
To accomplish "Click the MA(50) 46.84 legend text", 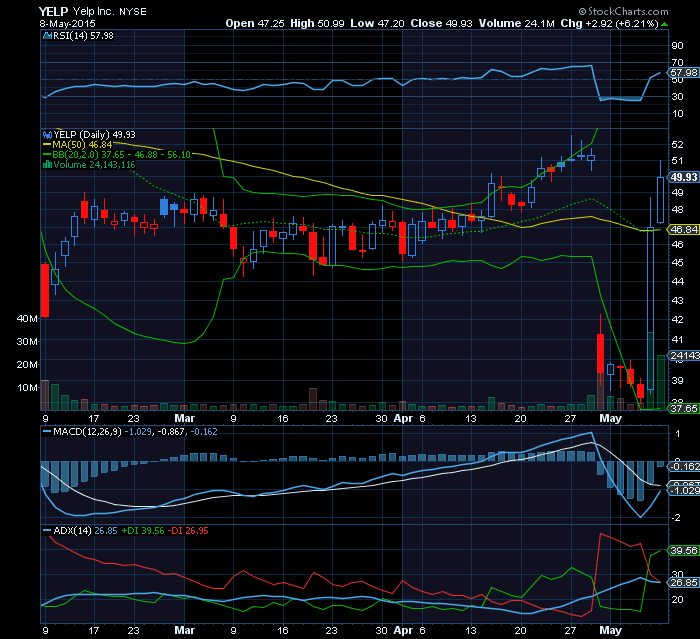I will click(82, 145).
